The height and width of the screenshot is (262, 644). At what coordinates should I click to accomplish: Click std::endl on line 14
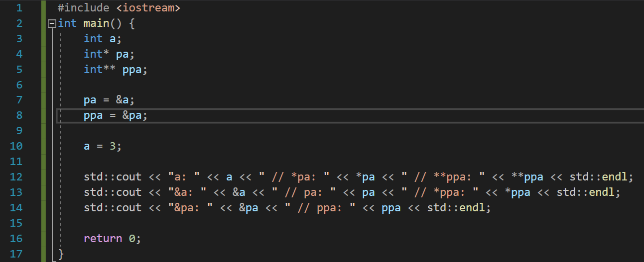tap(456, 208)
